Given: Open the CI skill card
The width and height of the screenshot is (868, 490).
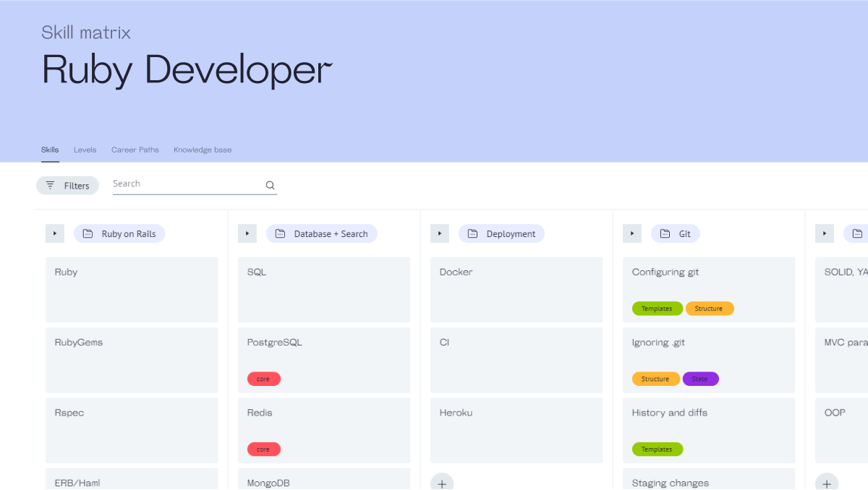Looking at the screenshot, I should coord(516,360).
